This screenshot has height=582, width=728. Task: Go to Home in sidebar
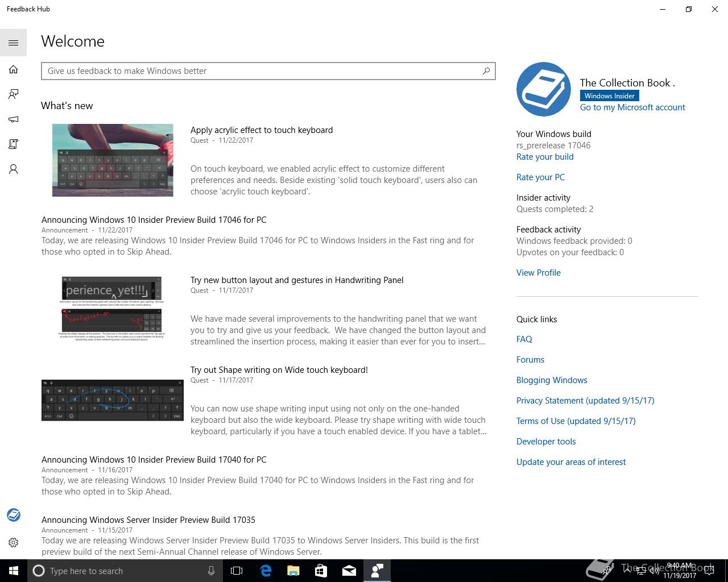[x=14, y=69]
